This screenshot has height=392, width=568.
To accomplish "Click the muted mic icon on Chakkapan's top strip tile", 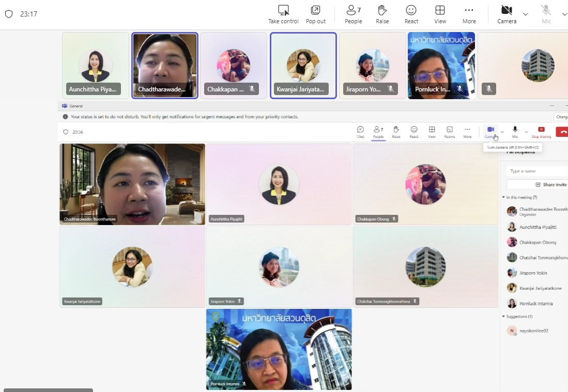I will pyautogui.click(x=252, y=89).
